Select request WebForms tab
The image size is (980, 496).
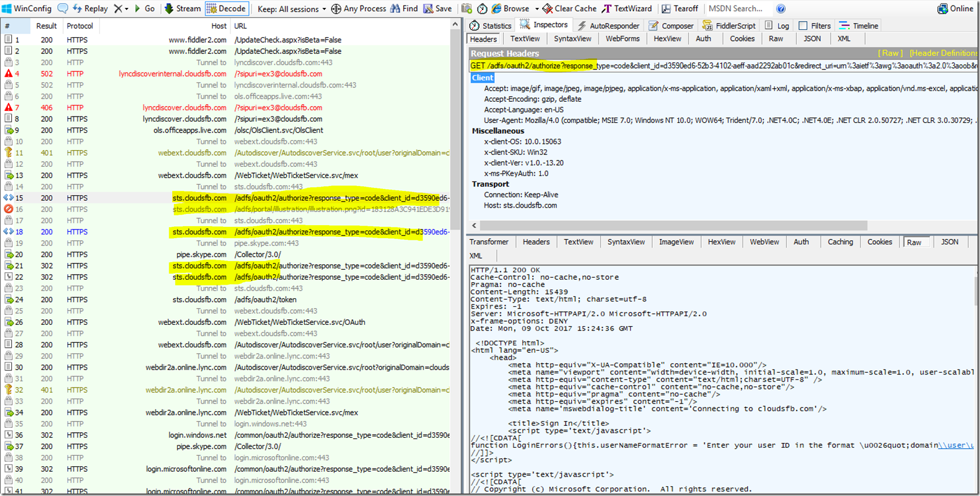(x=623, y=38)
